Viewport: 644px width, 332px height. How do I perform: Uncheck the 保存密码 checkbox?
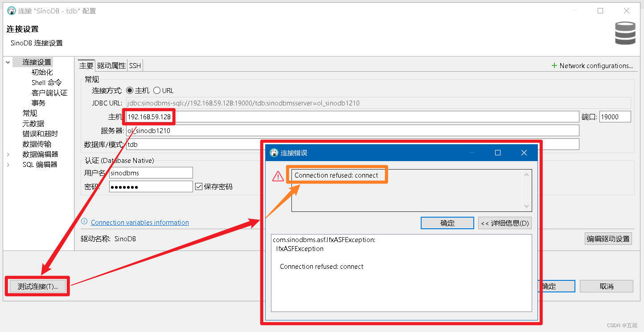(198, 186)
